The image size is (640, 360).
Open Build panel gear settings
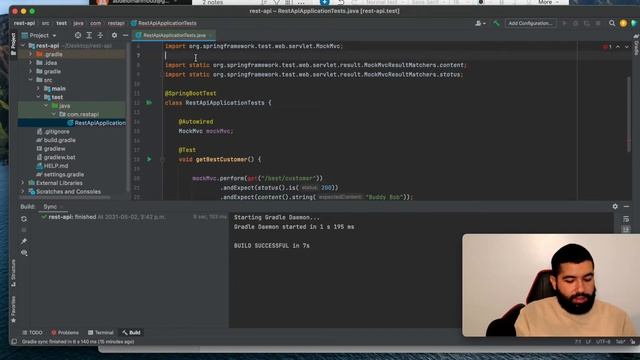point(615,207)
